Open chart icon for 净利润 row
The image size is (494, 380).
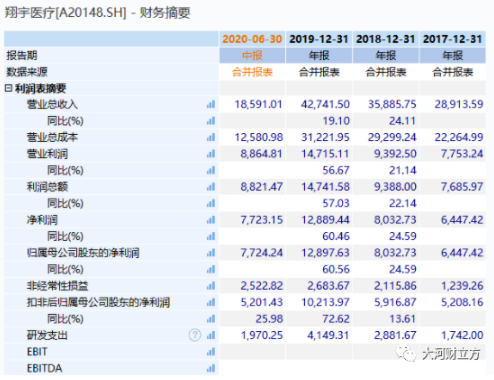click(211, 220)
